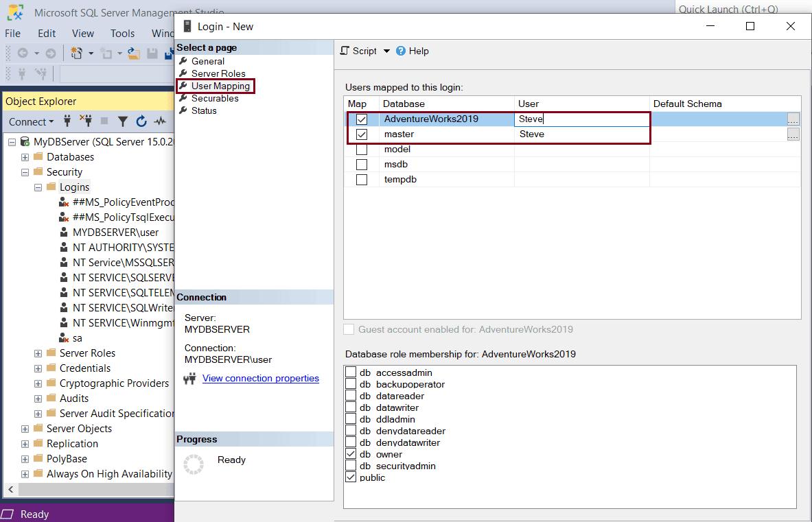The image size is (812, 522).
Task: Browse Default Schema via the ellipsis button
Action: [793, 118]
